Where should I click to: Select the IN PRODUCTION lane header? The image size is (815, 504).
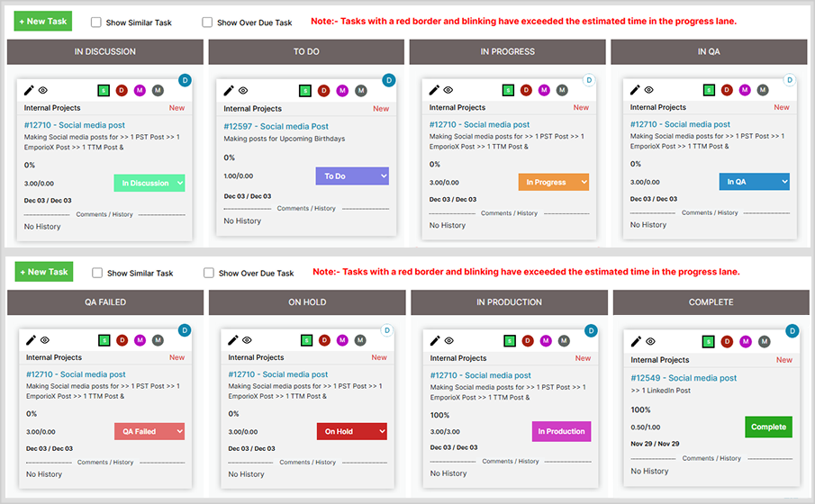pyautogui.click(x=510, y=301)
